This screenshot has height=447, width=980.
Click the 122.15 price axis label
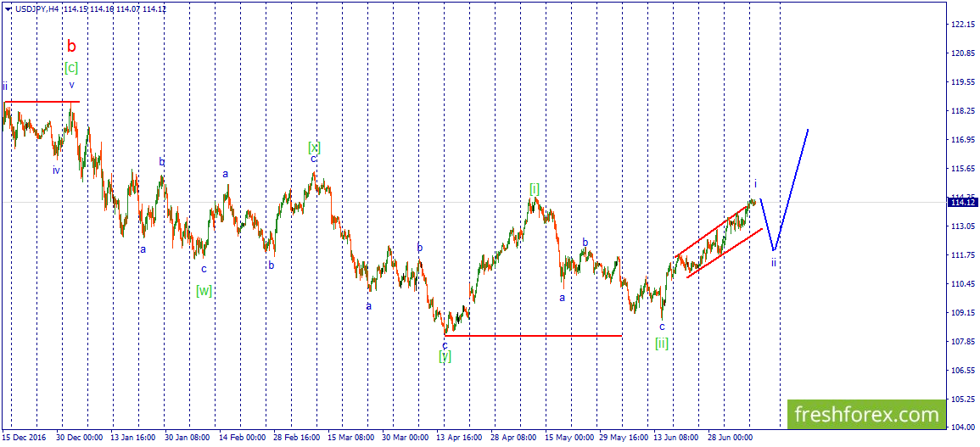click(x=962, y=25)
